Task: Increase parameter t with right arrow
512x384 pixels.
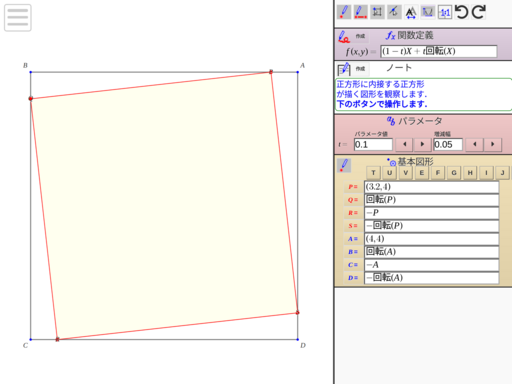Action: coord(422,145)
